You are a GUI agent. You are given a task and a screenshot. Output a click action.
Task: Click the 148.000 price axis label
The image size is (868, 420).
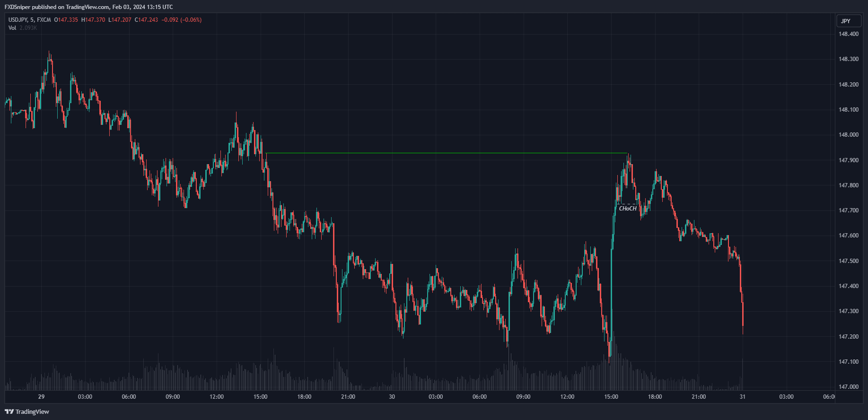[849, 135]
